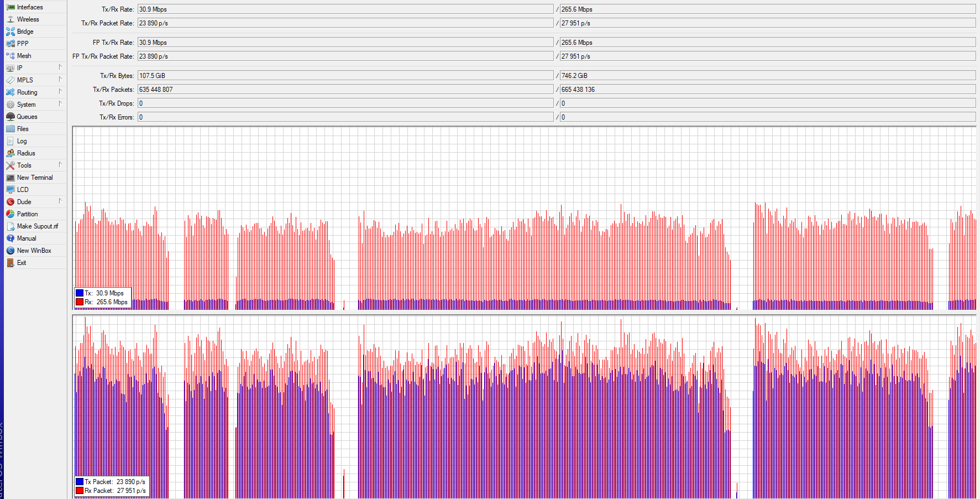Open the Queues icon
This screenshot has height=499, width=980.
click(x=11, y=116)
